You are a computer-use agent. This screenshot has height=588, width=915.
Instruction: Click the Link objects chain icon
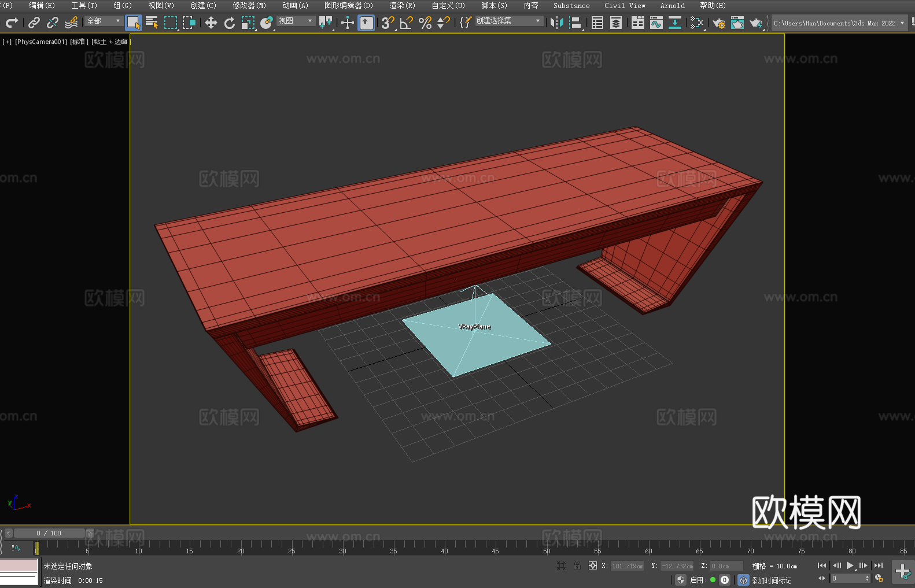34,23
